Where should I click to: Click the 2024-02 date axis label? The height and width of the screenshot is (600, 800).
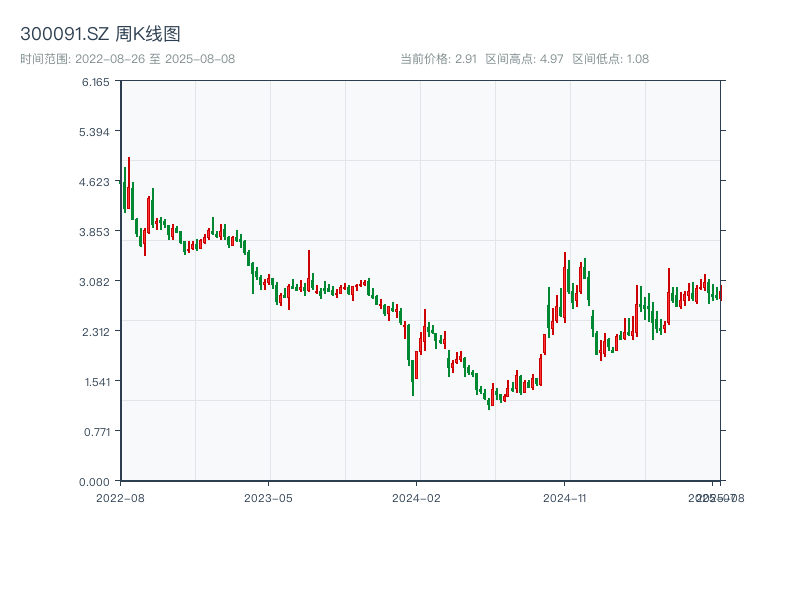point(416,497)
